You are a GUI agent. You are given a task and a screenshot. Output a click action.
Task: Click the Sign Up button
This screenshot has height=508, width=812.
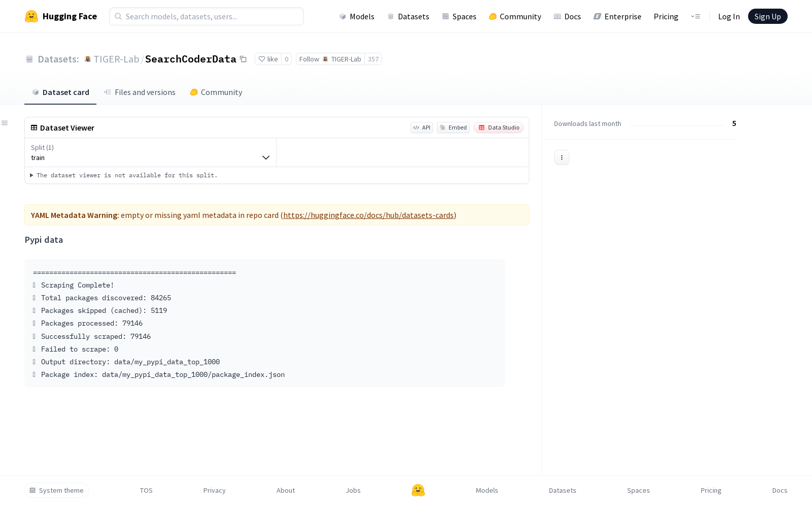coord(767,16)
